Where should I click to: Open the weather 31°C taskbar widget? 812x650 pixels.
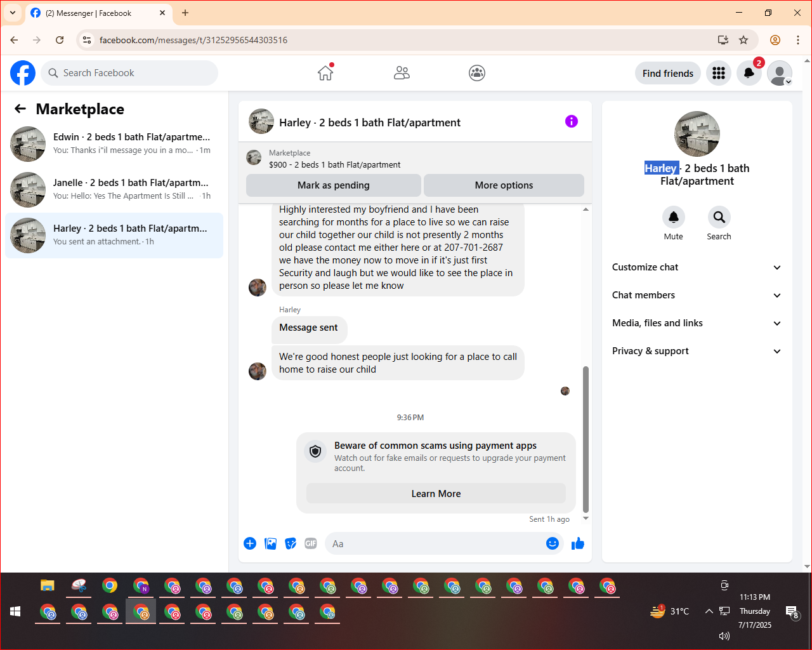tap(670, 611)
